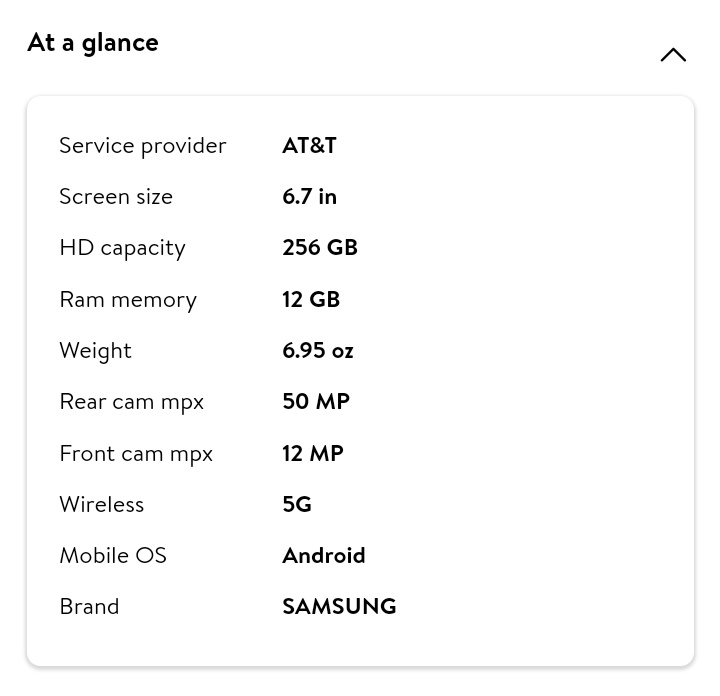
Task: Select the 12 GB memory value
Action: [x=310, y=299]
